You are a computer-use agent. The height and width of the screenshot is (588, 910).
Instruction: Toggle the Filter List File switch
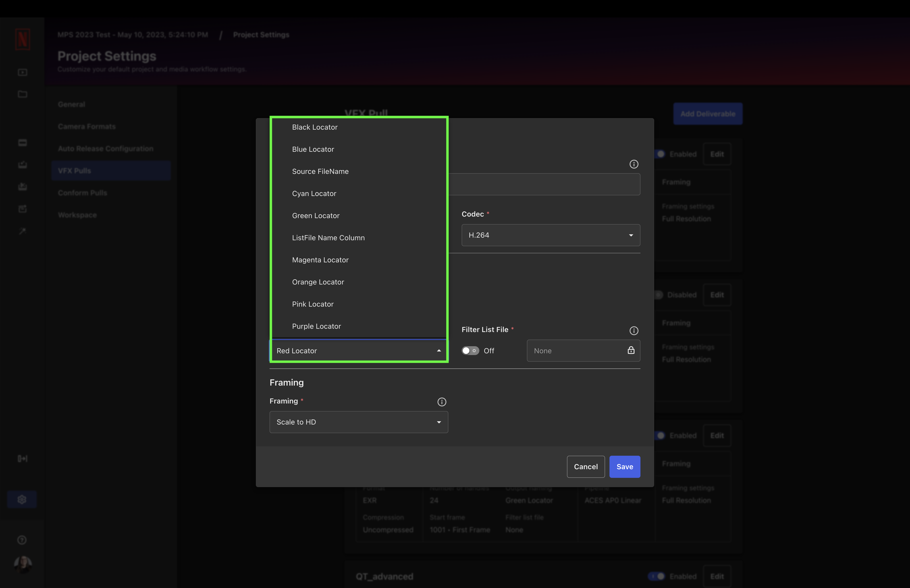[470, 350]
